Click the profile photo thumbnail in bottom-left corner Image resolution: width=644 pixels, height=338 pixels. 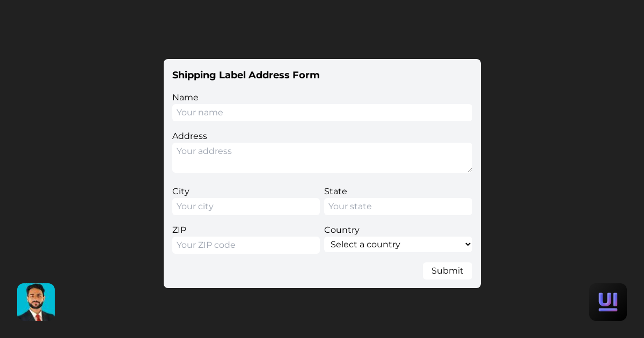(x=35, y=302)
